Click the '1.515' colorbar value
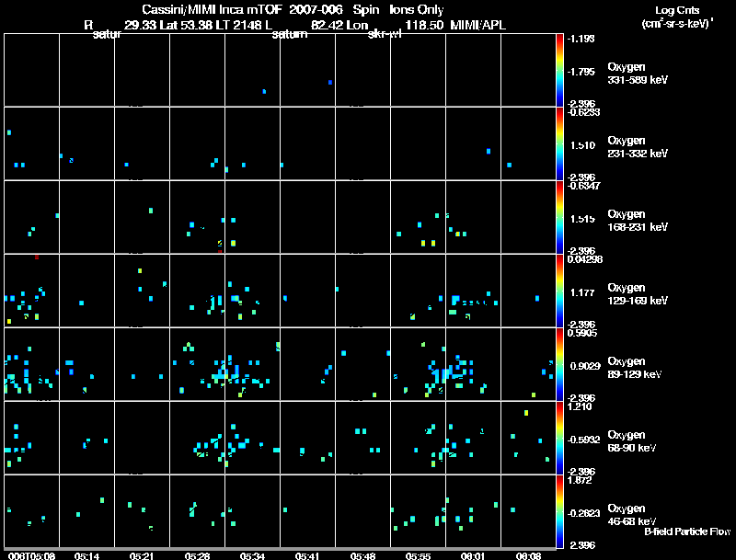This screenshot has width=736, height=560. click(582, 219)
